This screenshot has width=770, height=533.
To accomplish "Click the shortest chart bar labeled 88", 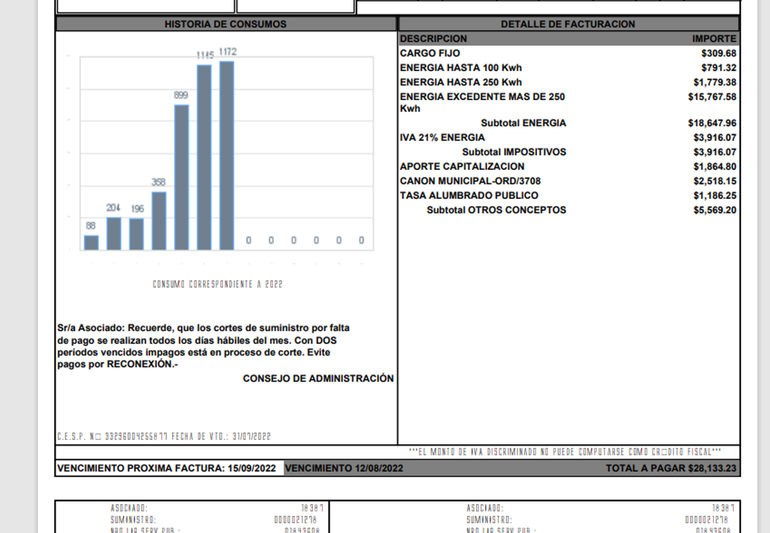I will 91,242.
